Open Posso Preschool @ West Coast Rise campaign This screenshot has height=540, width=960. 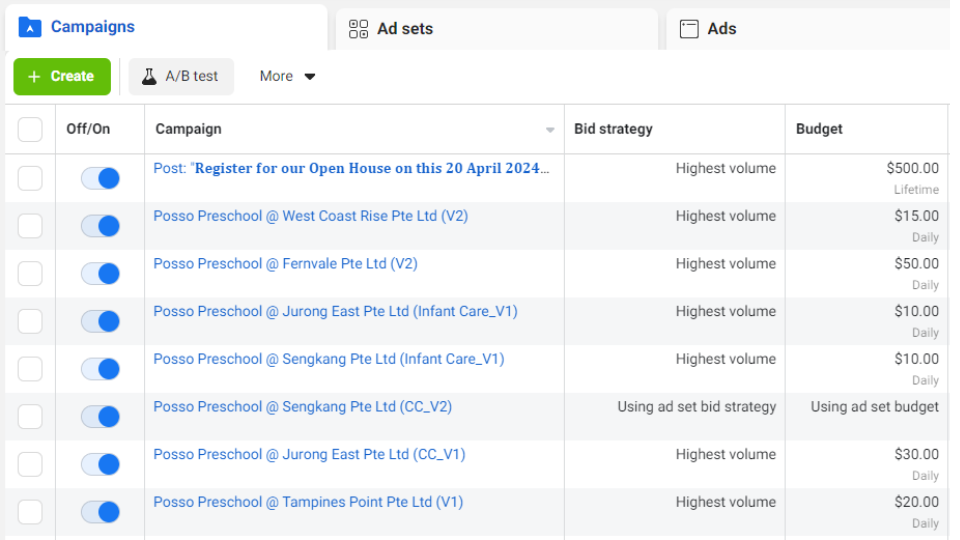pos(310,216)
